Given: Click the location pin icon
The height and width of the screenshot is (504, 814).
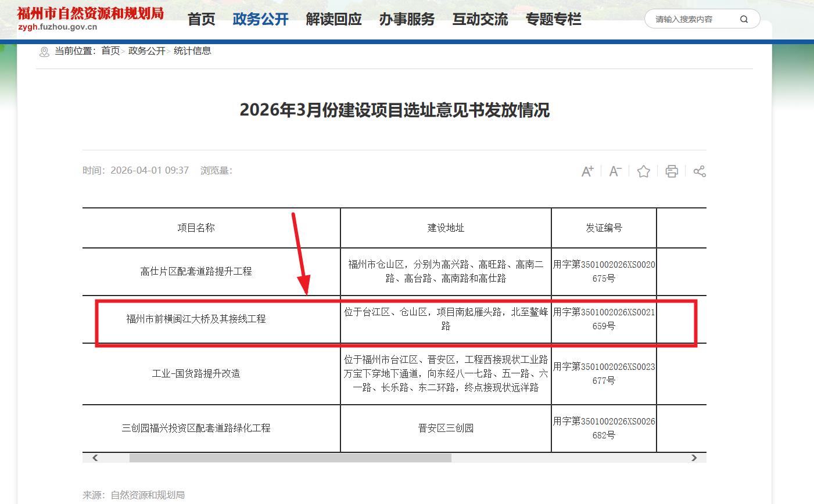Looking at the screenshot, I should (x=44, y=52).
